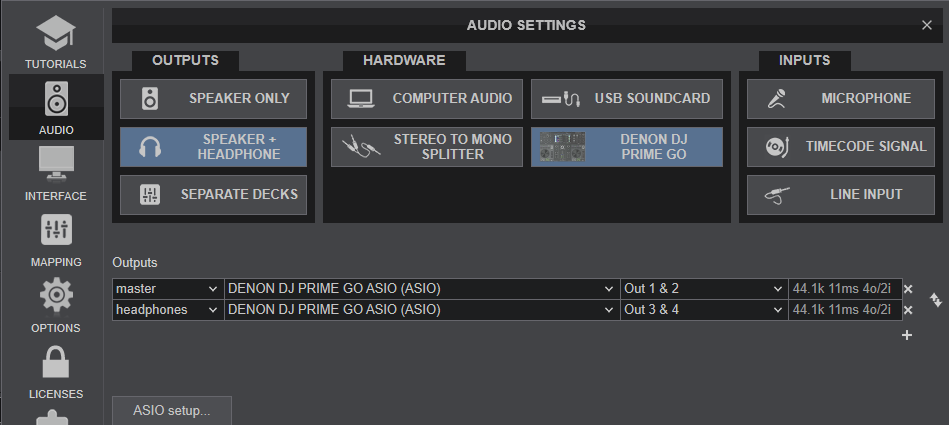Switch to the Audio settings tab

coord(55,107)
